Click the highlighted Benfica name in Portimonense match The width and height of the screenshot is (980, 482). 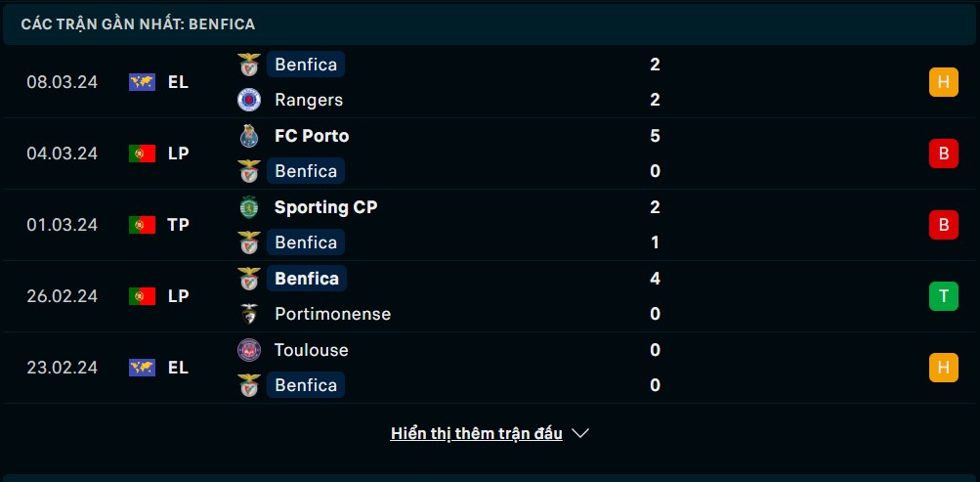click(306, 279)
